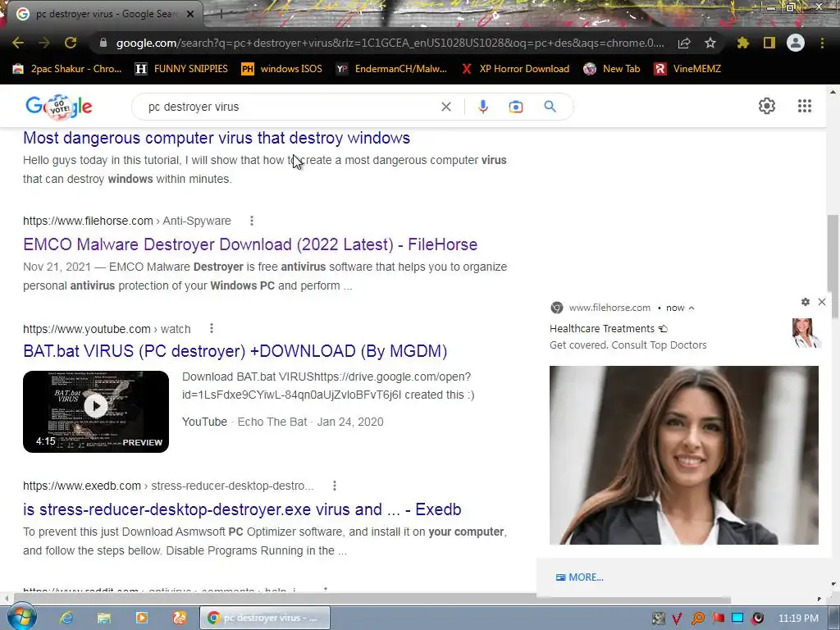Open Google quick settings gear

point(767,106)
